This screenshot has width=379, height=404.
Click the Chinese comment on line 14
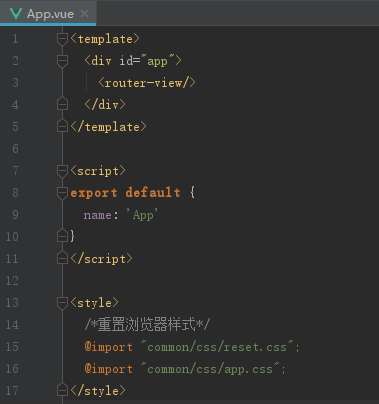coord(147,324)
